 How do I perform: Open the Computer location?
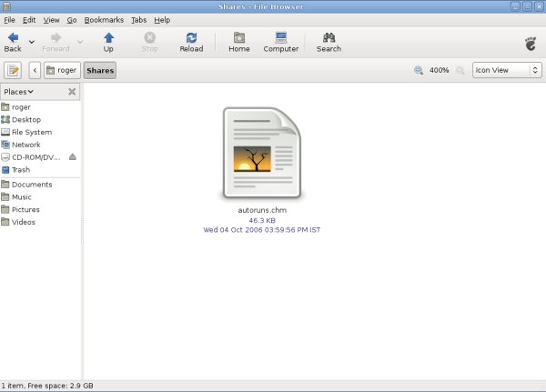[280, 42]
